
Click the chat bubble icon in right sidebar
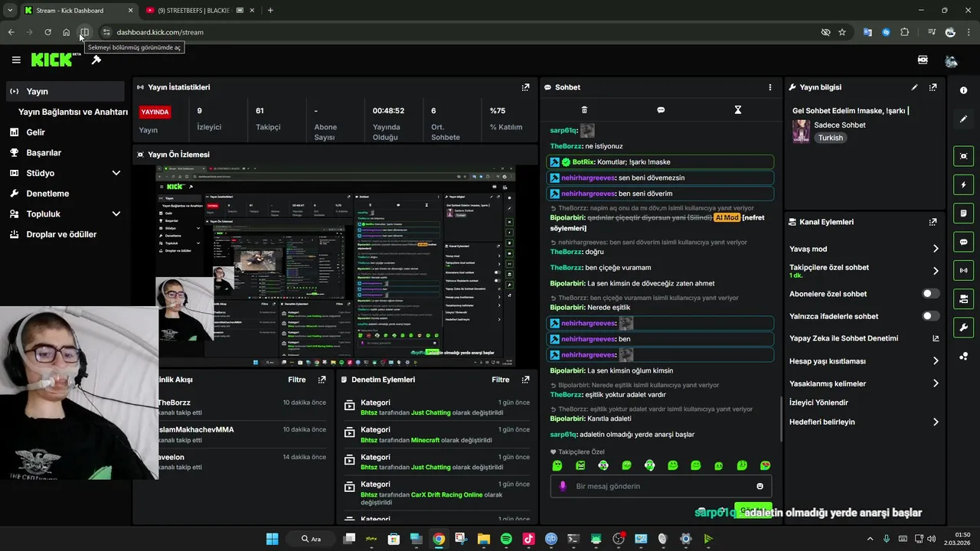click(963, 242)
